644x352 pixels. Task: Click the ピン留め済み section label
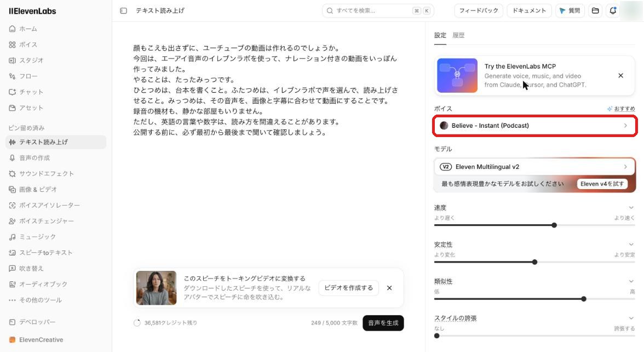point(26,128)
